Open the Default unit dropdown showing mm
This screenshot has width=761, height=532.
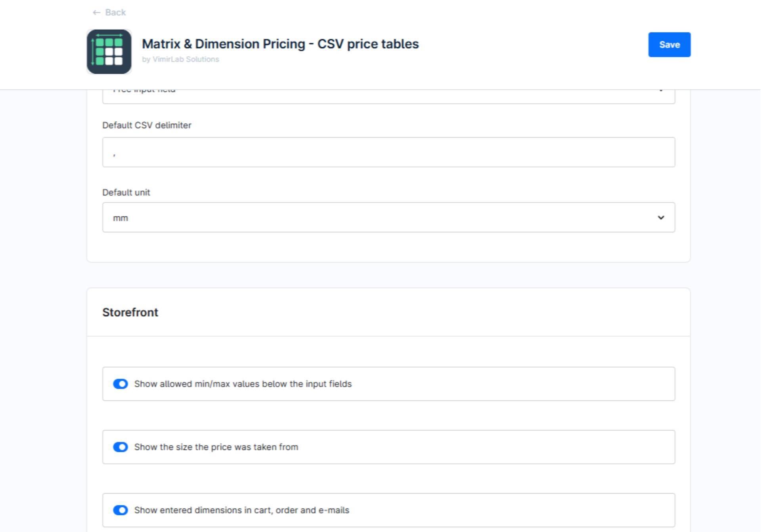pos(388,218)
